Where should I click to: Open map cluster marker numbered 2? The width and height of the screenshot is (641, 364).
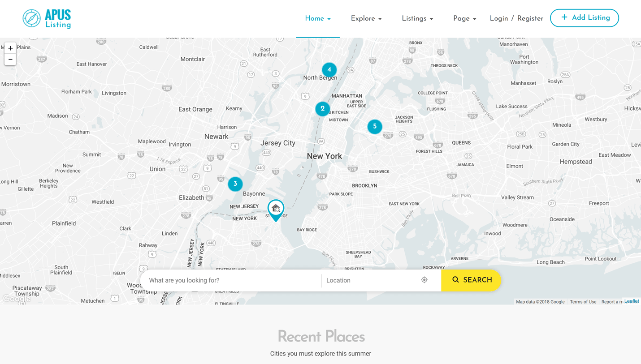pos(322,109)
